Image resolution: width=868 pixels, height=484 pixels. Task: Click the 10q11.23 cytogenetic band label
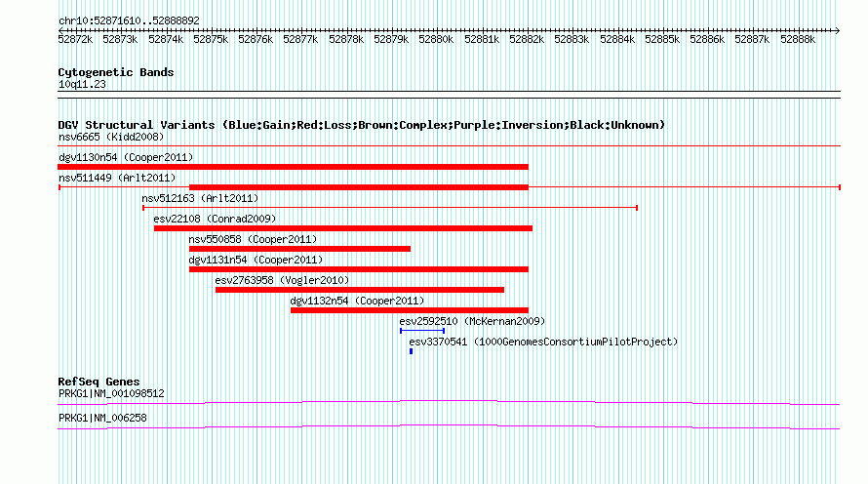coord(82,84)
